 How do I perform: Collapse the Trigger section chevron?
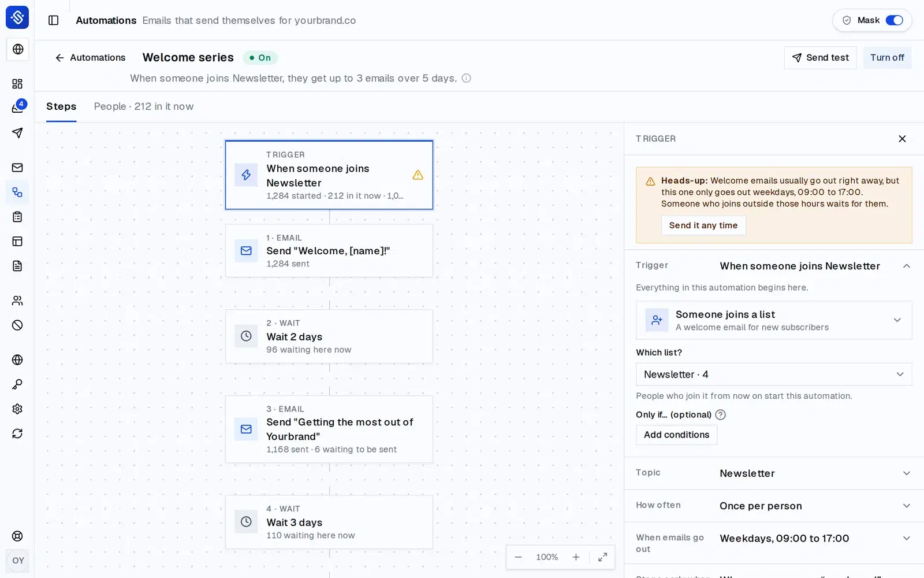pyautogui.click(x=906, y=266)
